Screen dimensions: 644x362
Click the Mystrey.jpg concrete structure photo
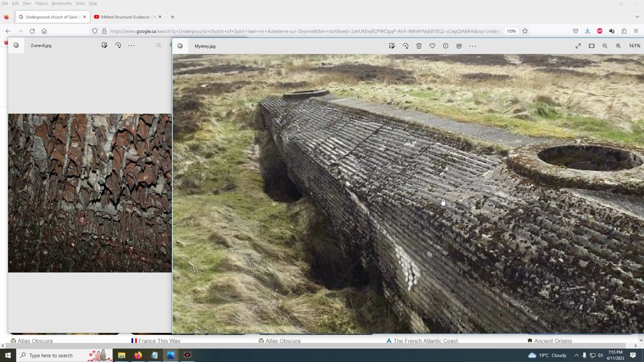[x=408, y=194]
